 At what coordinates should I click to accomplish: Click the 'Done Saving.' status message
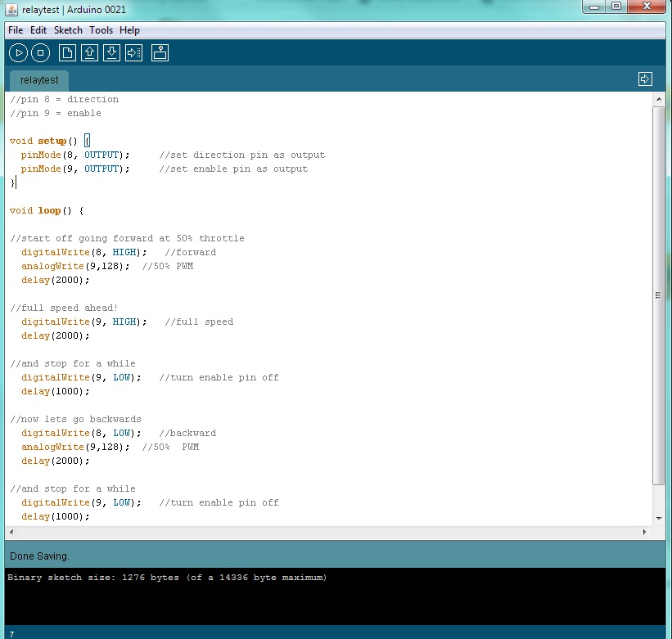tap(39, 556)
